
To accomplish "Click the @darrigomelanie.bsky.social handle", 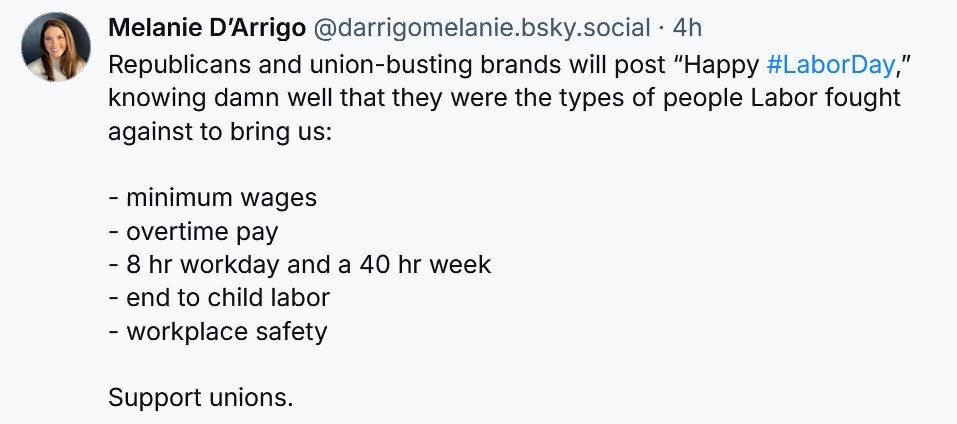I will coord(482,29).
